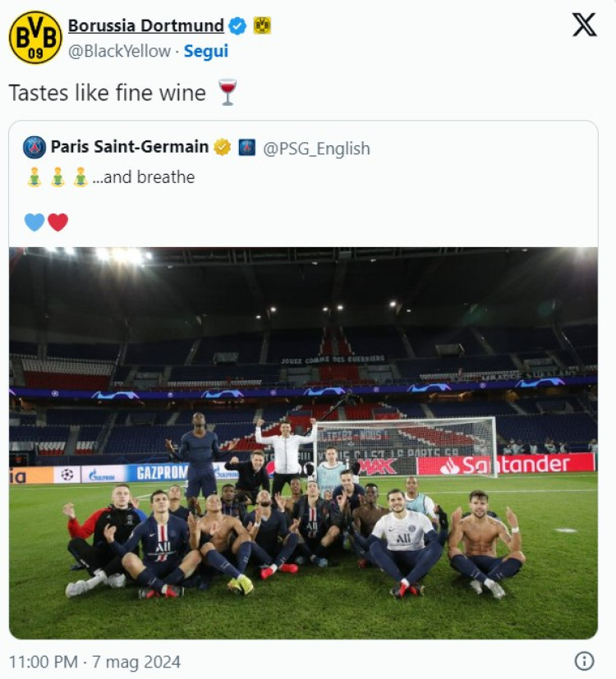Click the small BVB affiliate badge
The width and height of the screenshot is (616, 679).
click(x=262, y=25)
